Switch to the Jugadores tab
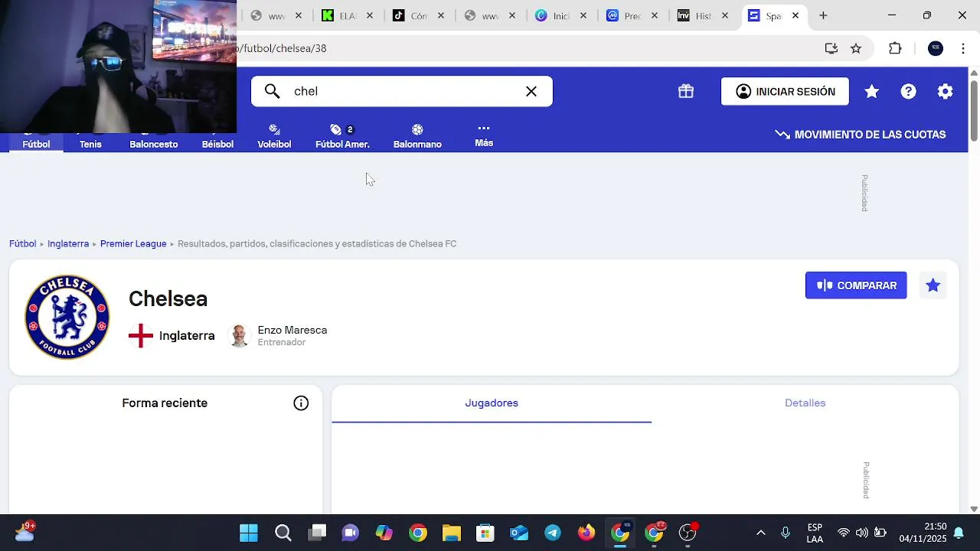Screen dimensions: 980x551 coord(492,403)
